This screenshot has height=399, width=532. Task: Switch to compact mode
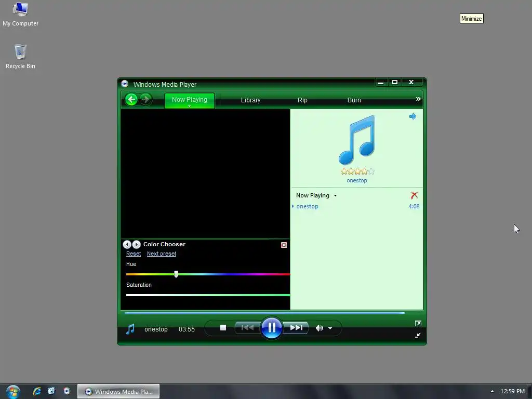[418, 335]
